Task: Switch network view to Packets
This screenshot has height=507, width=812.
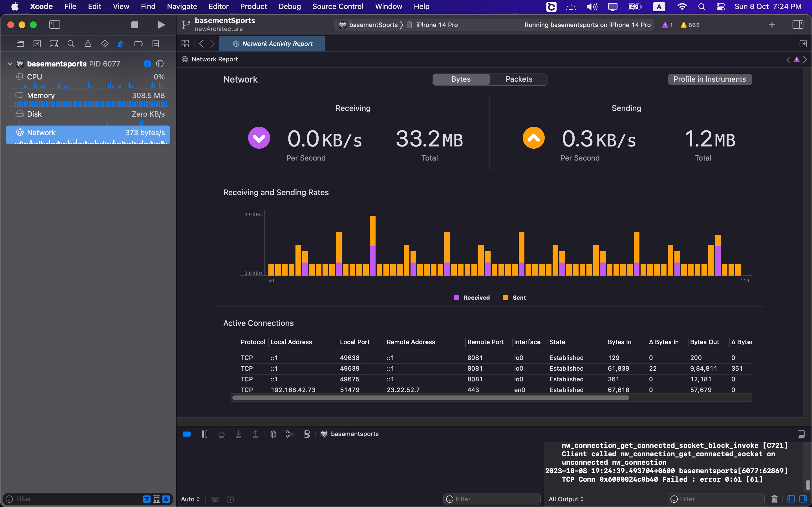Action: pos(519,79)
